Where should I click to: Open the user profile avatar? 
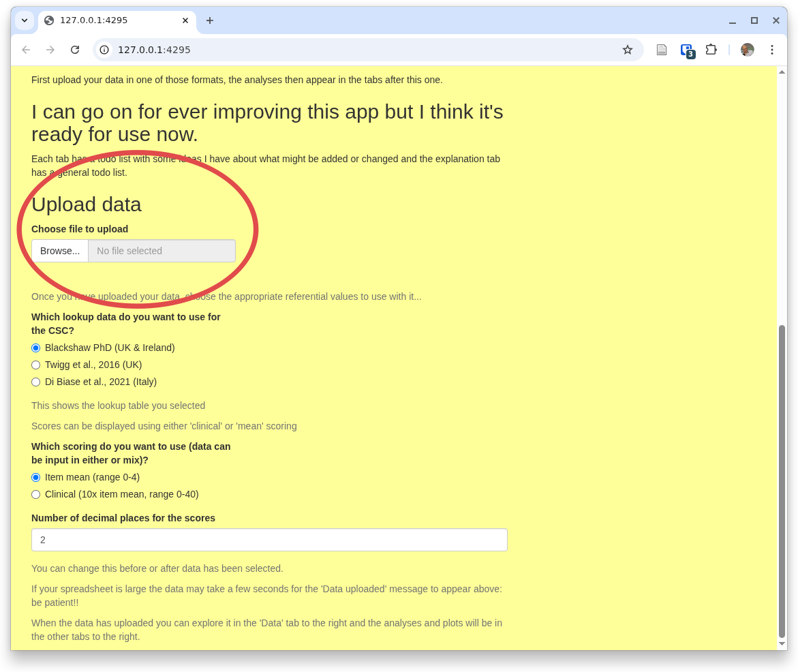coord(747,50)
